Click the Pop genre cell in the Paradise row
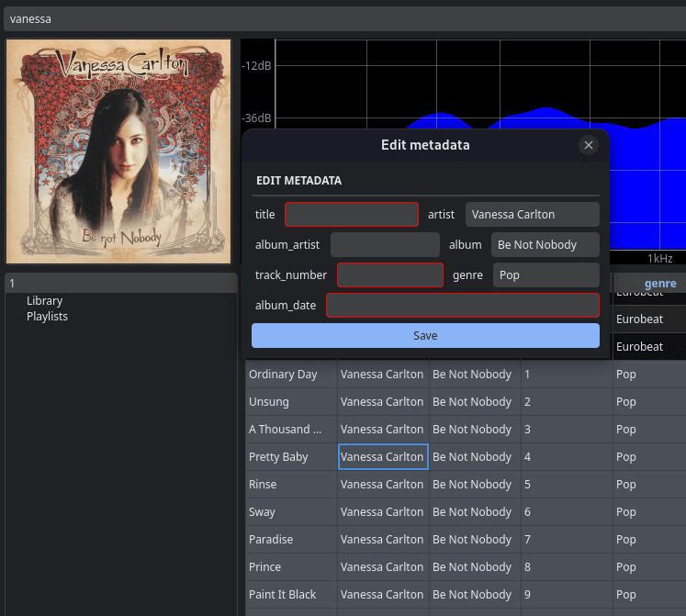Image resolution: width=686 pixels, height=616 pixels. (x=649, y=540)
